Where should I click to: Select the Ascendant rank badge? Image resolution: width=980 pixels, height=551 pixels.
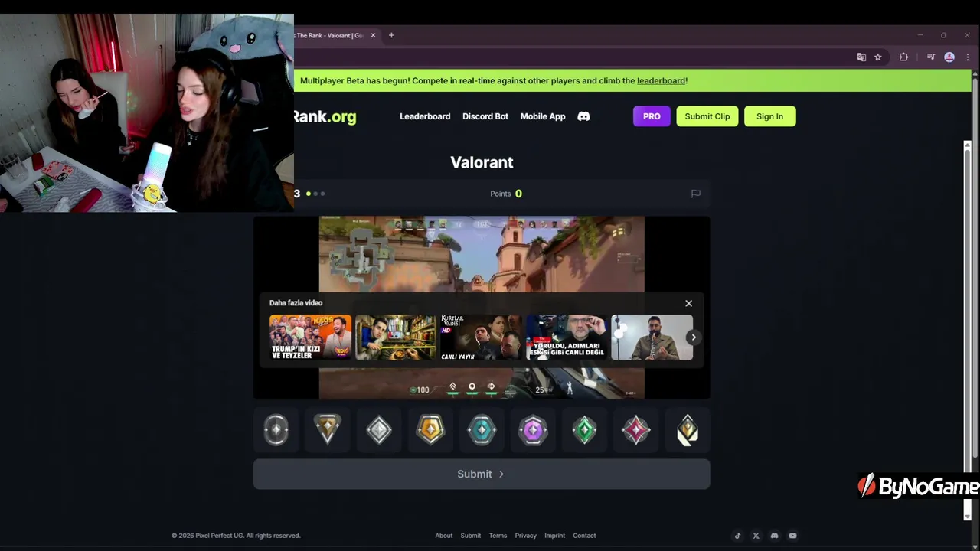(584, 430)
